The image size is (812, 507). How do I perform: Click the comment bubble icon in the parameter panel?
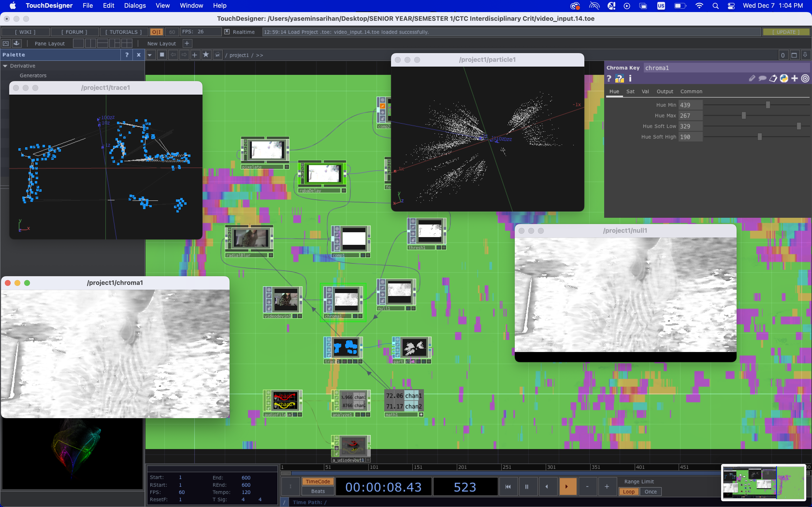(x=762, y=78)
